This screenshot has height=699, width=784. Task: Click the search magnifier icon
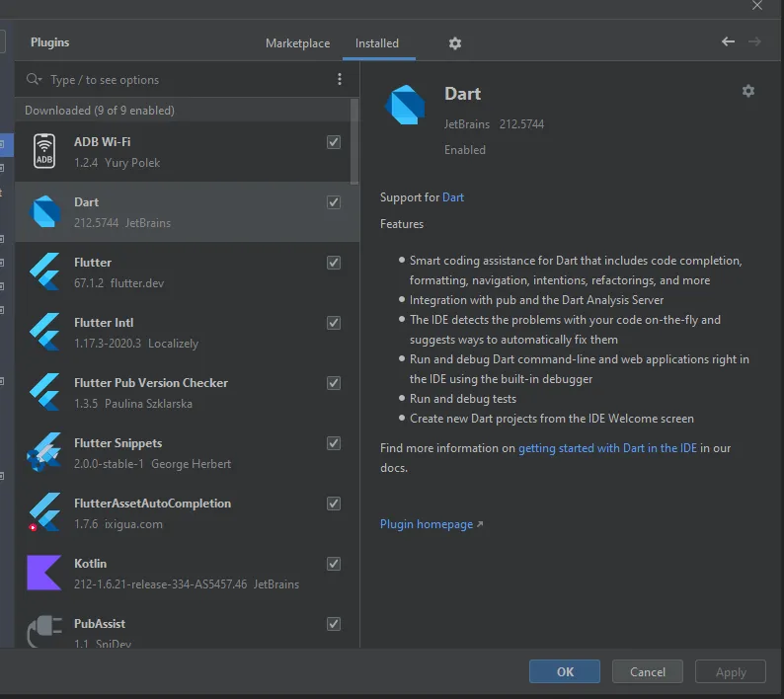point(34,79)
